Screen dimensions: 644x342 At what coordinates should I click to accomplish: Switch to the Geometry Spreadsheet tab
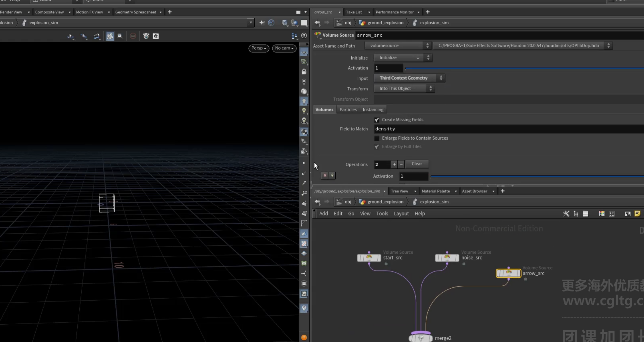coord(136,12)
